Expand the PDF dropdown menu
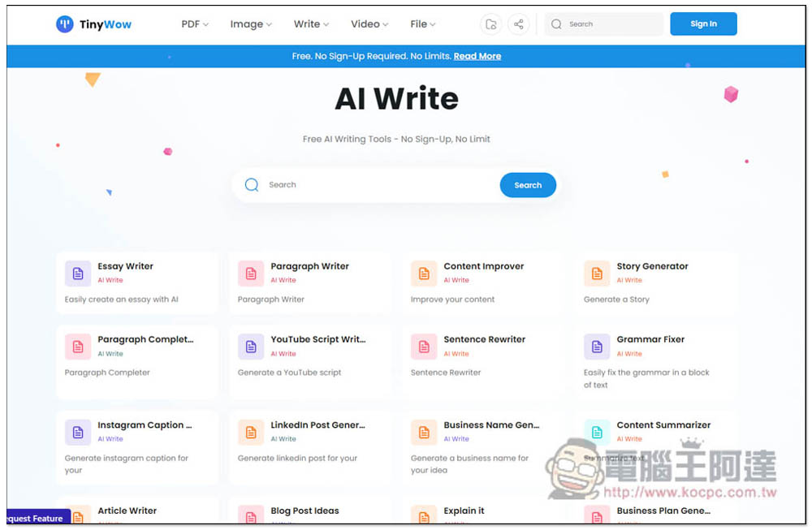 coord(195,24)
